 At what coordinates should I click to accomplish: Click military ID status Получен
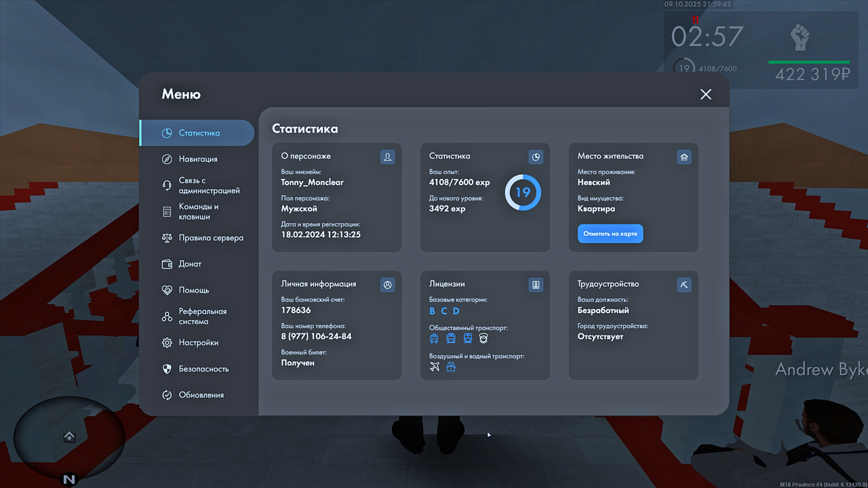[x=298, y=363]
